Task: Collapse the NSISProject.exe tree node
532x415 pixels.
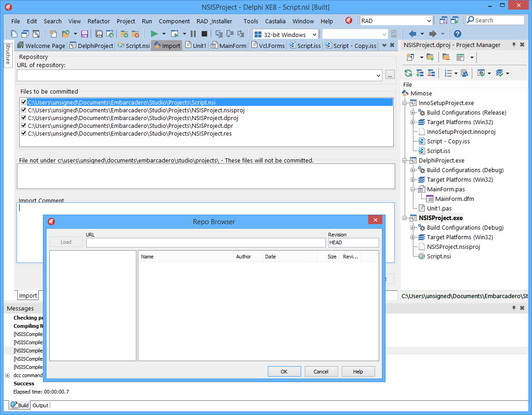Action: tap(404, 218)
